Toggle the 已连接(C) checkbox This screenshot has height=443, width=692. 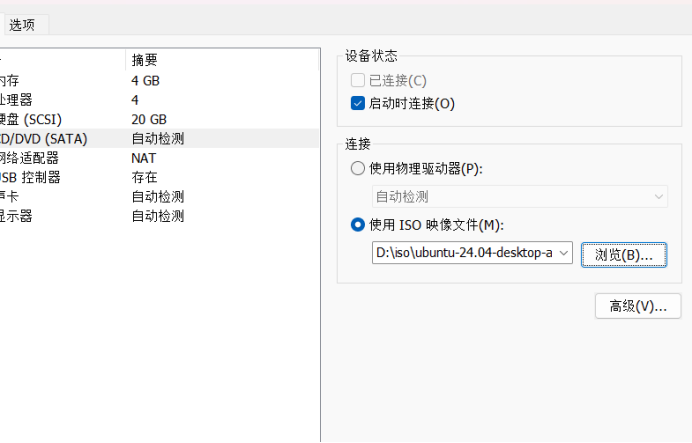(358, 80)
